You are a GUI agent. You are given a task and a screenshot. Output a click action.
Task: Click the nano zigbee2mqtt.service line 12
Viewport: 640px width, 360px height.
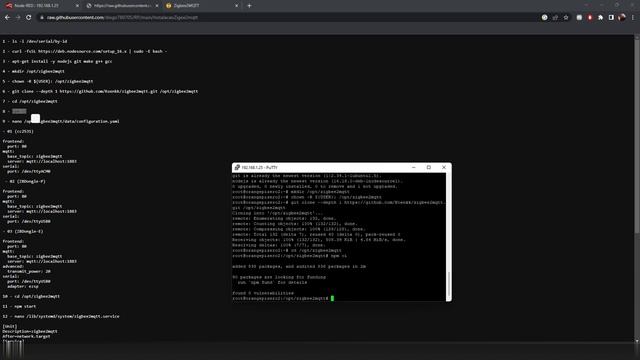click(x=61, y=316)
